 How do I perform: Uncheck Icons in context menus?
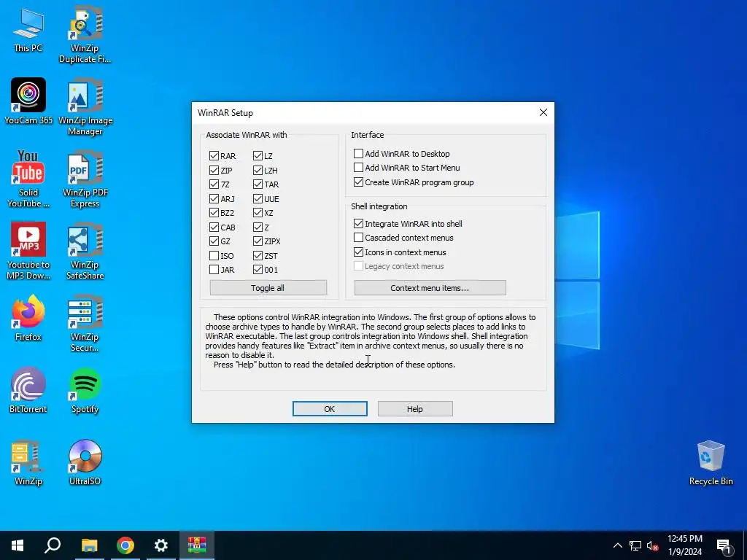[358, 252]
